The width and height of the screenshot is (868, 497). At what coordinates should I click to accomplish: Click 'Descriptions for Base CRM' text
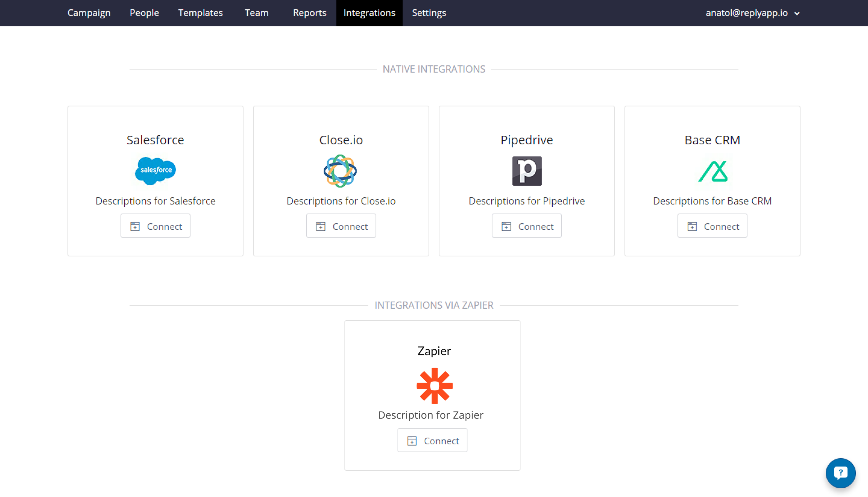(712, 201)
